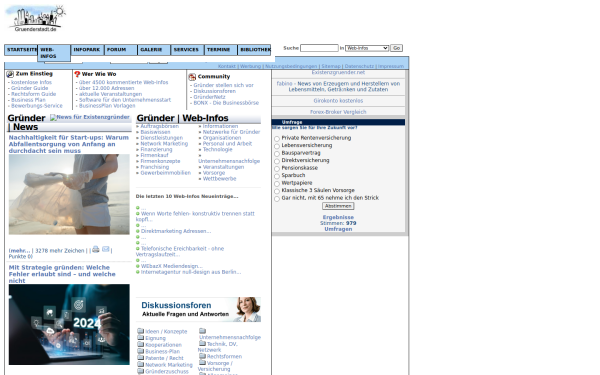Image resolution: width=600 pixels, height=375 pixels.
Task: Open the INFOPARK navigation tab
Action: 87,50
